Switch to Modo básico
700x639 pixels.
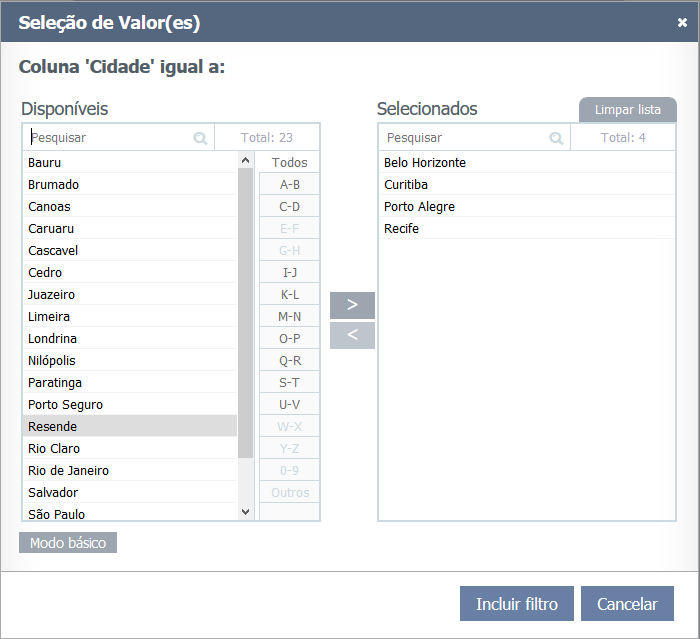click(68, 542)
